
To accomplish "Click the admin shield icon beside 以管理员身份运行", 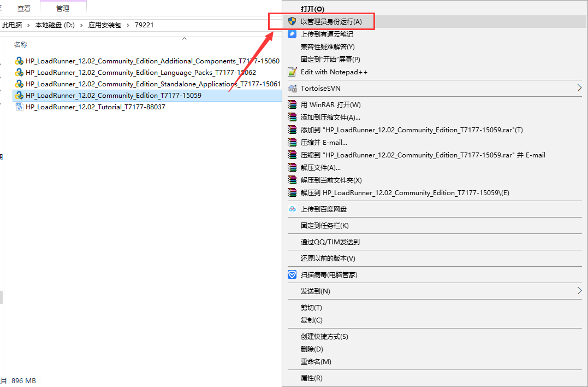I will 292,21.
